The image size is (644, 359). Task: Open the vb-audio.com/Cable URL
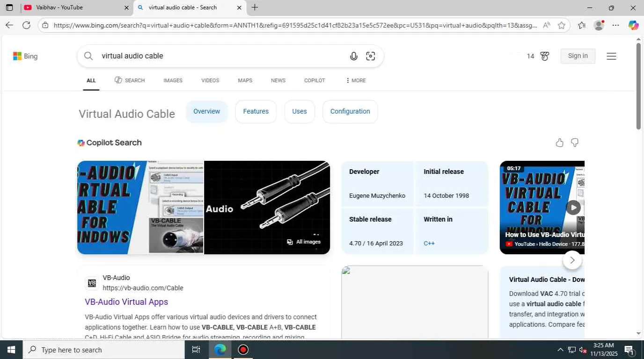pyautogui.click(x=143, y=288)
